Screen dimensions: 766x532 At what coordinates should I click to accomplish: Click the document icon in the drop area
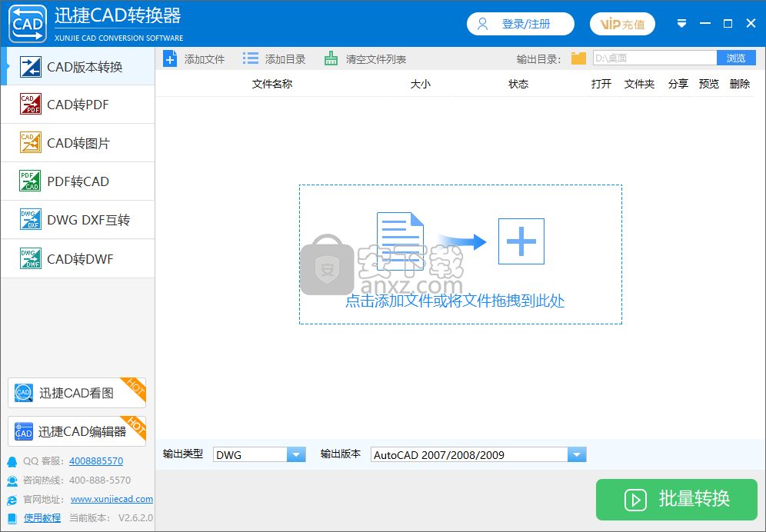(x=400, y=241)
